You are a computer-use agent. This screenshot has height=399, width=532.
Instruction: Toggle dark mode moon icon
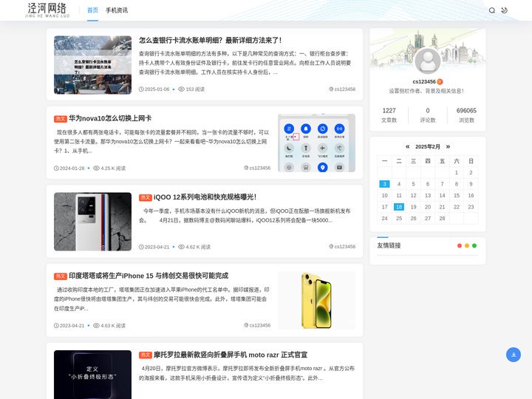tap(504, 10)
